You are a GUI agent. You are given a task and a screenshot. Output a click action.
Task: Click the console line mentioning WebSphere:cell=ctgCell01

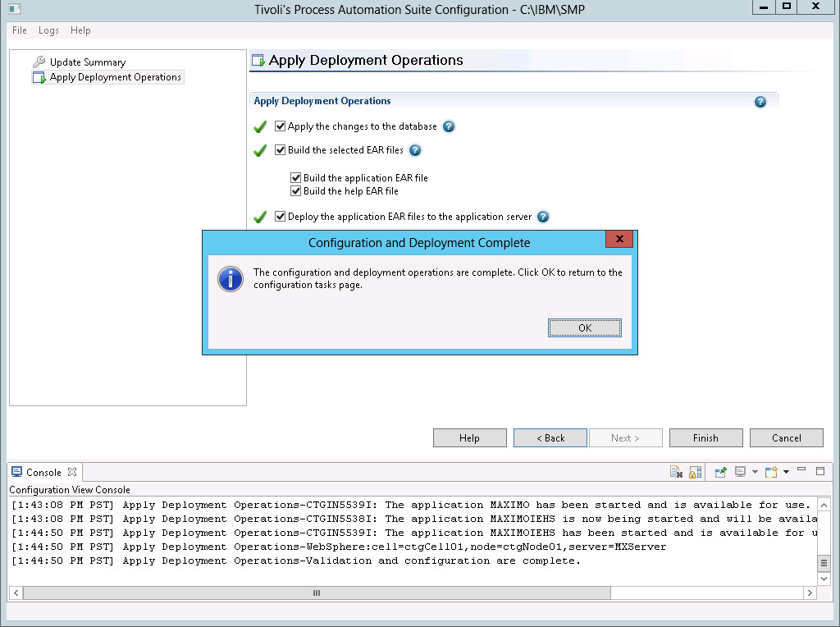(x=339, y=547)
